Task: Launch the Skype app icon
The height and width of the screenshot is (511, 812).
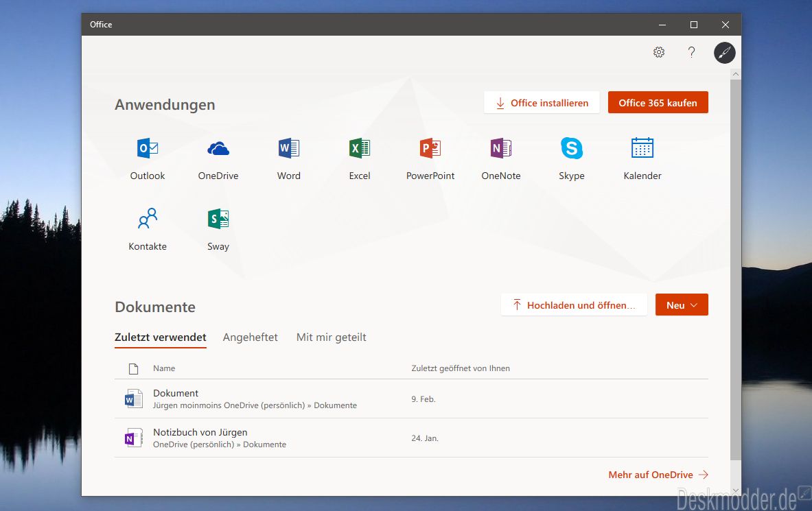Action: pos(571,149)
